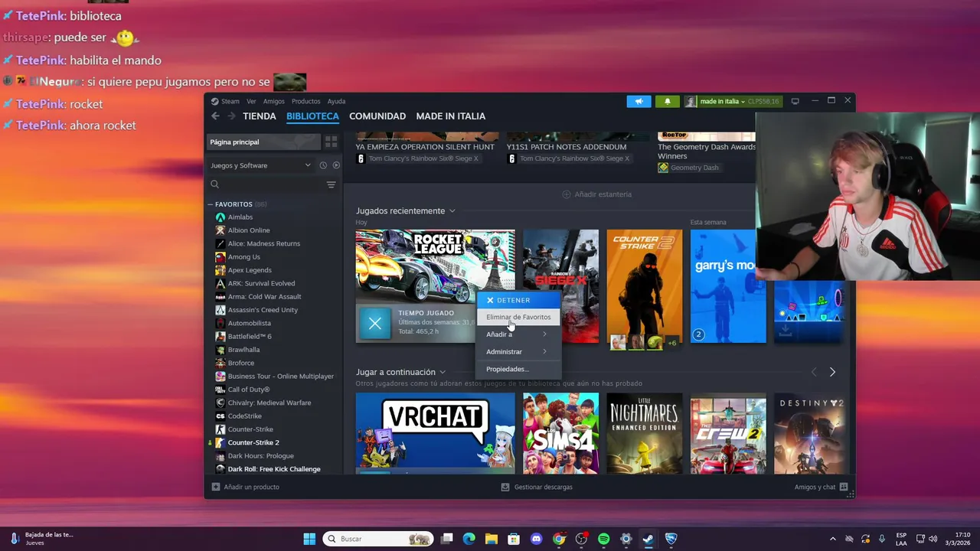Click the library search field
Image resolution: width=980 pixels, height=551 pixels.
[266, 184]
